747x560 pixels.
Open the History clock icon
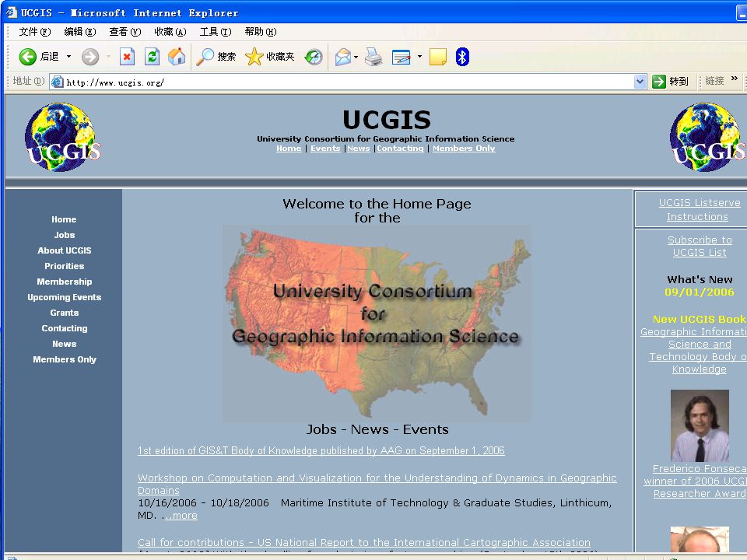point(314,57)
